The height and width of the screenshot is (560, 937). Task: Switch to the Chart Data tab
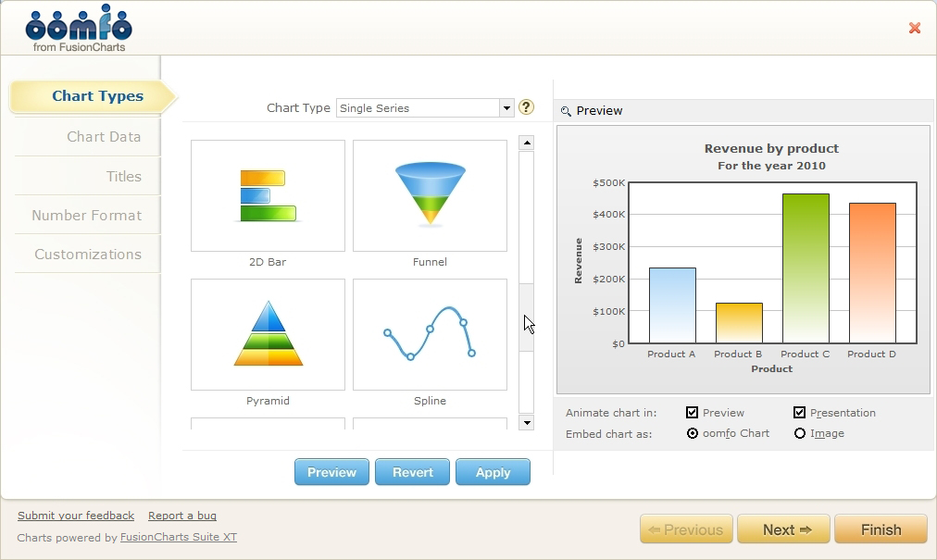tap(105, 137)
